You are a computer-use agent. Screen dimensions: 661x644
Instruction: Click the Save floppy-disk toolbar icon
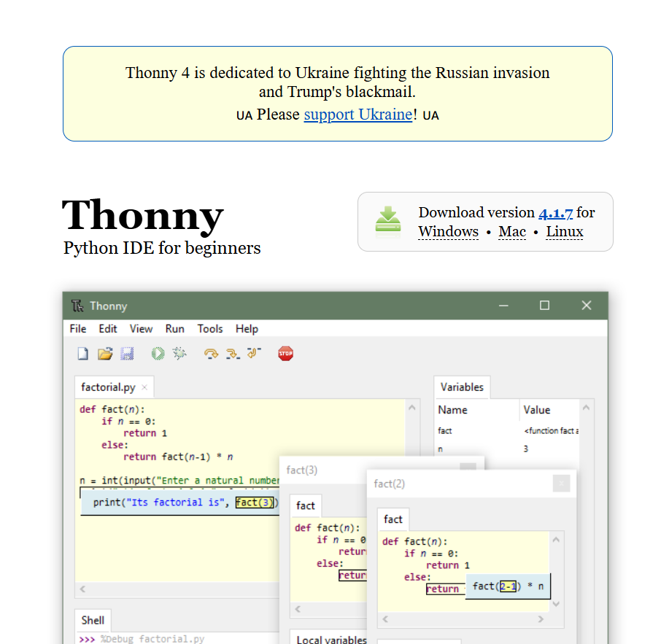pyautogui.click(x=127, y=354)
